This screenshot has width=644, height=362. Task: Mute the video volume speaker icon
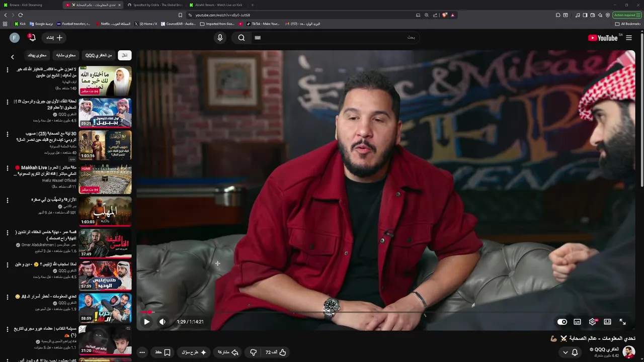click(x=162, y=322)
